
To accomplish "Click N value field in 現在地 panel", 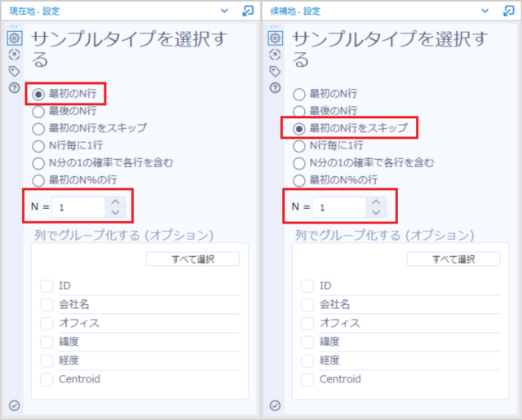I will (78, 207).
